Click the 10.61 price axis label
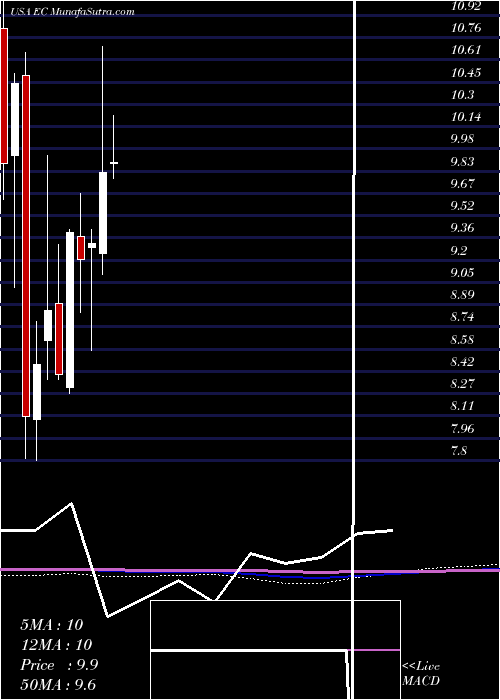This screenshot has height=700, width=500. (x=466, y=50)
